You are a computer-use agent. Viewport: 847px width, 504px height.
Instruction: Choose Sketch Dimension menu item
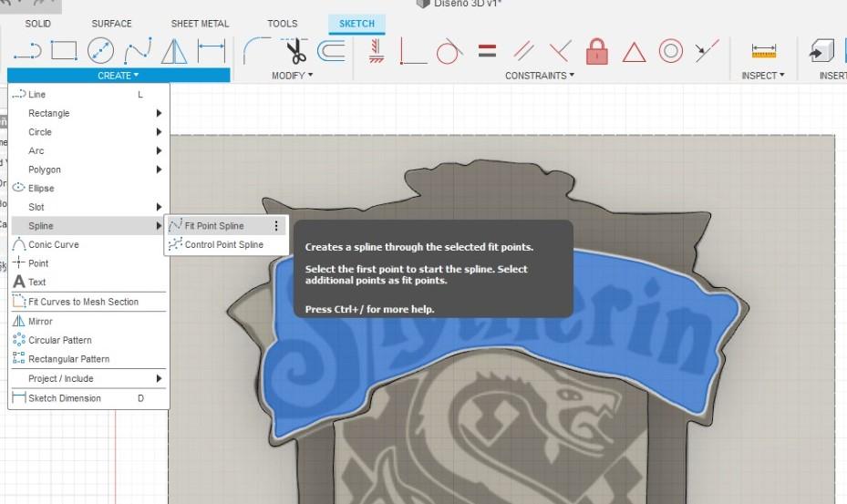pyautogui.click(x=88, y=398)
